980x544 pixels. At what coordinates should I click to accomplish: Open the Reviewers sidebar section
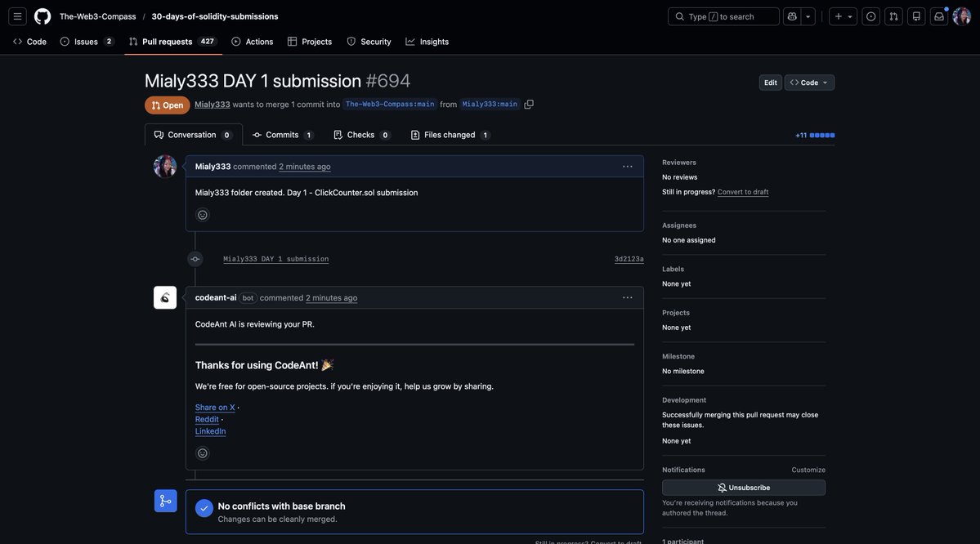coord(678,163)
